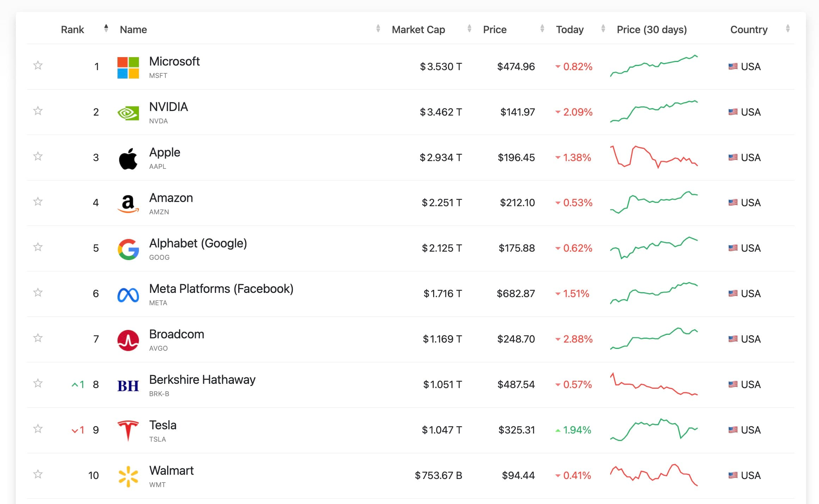Click the USA flag in Tesla row
This screenshot has height=504, width=819.
[733, 430]
